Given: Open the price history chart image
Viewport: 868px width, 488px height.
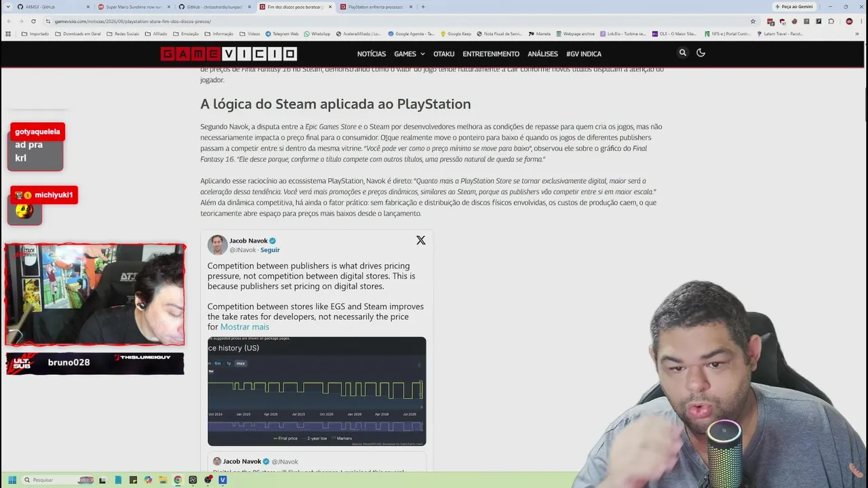Looking at the screenshot, I should point(317,391).
